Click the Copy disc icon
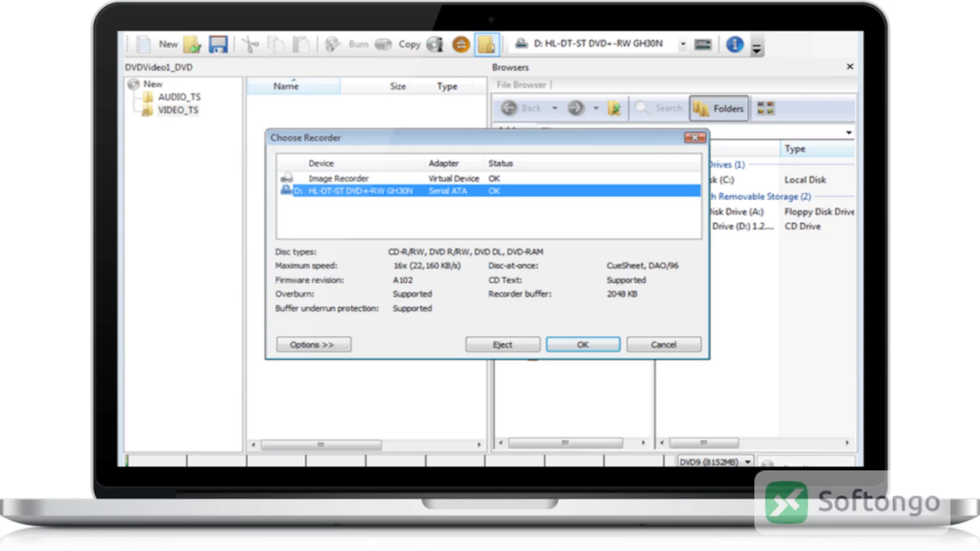Viewport: 980px width, 551px height. point(383,44)
